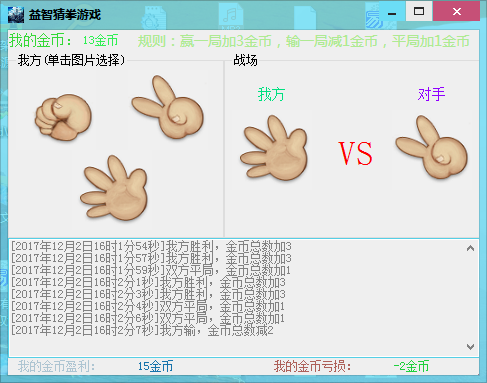Screen dimensions: 487x383
Task: Click the purple 对手 label
Action: coord(431,94)
